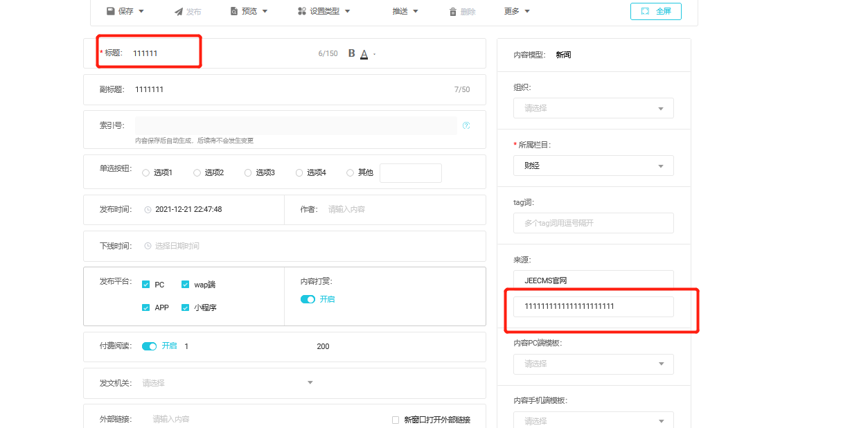Select the 其他 radio option

click(350, 172)
